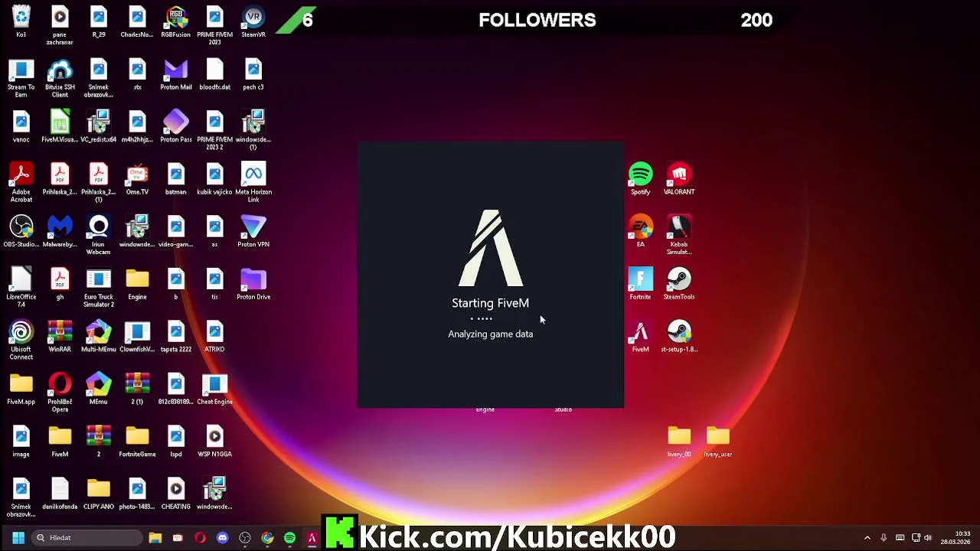The height and width of the screenshot is (551, 980).
Task: Select the FiveM.Visua spreadsheet file
Action: [x=60, y=127]
